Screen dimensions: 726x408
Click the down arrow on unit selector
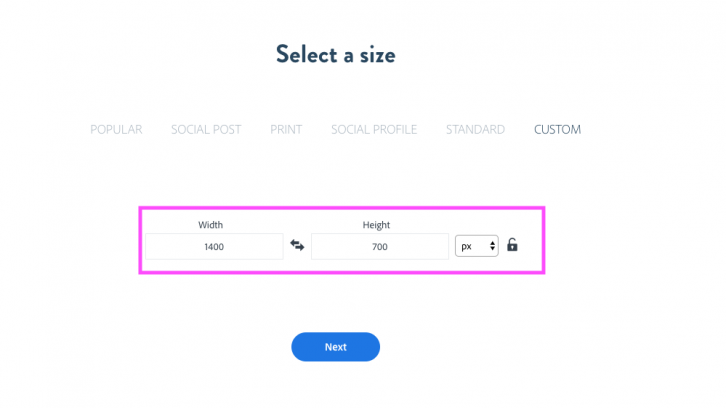[x=492, y=249]
